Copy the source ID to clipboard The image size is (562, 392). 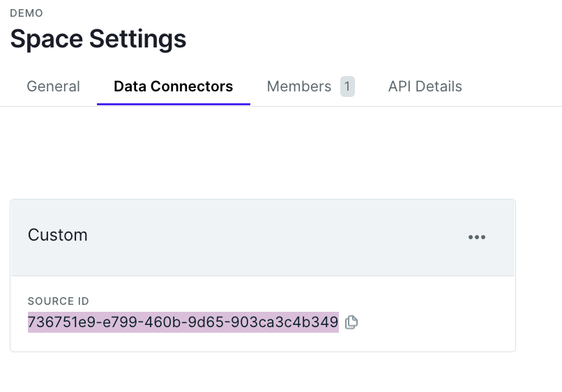click(351, 322)
